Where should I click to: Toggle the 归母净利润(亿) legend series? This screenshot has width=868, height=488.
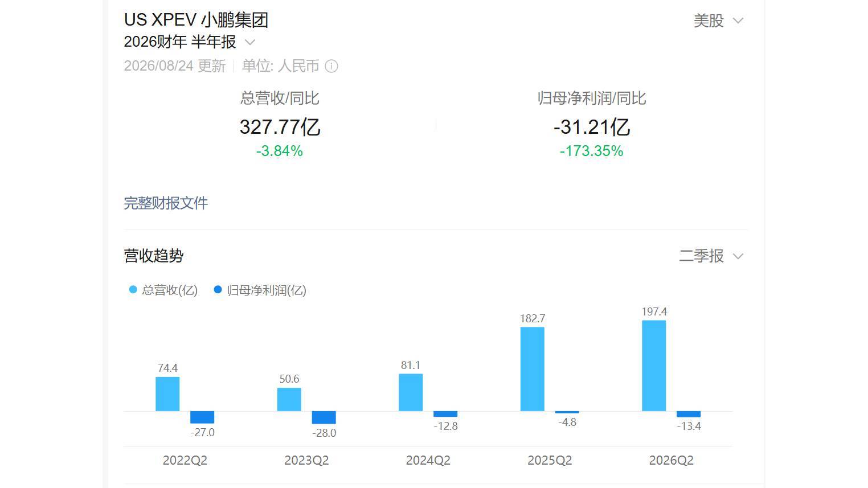pyautogui.click(x=260, y=290)
